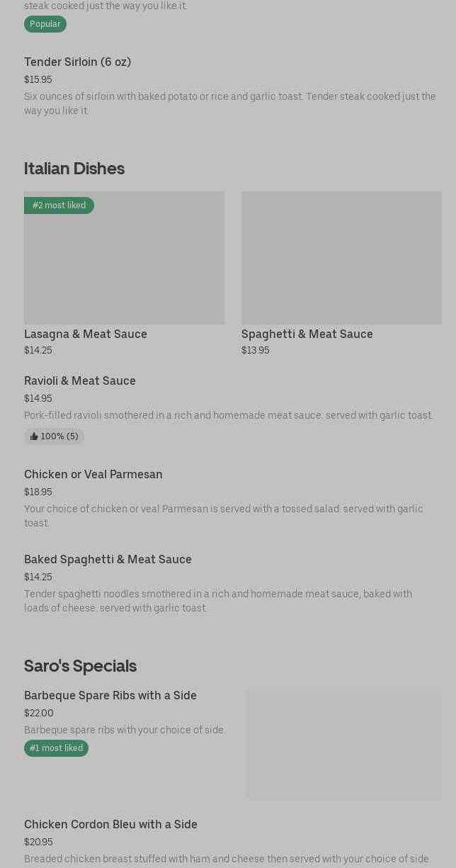
Task: Click the $22.00 spare ribs price
Action: [x=39, y=714]
